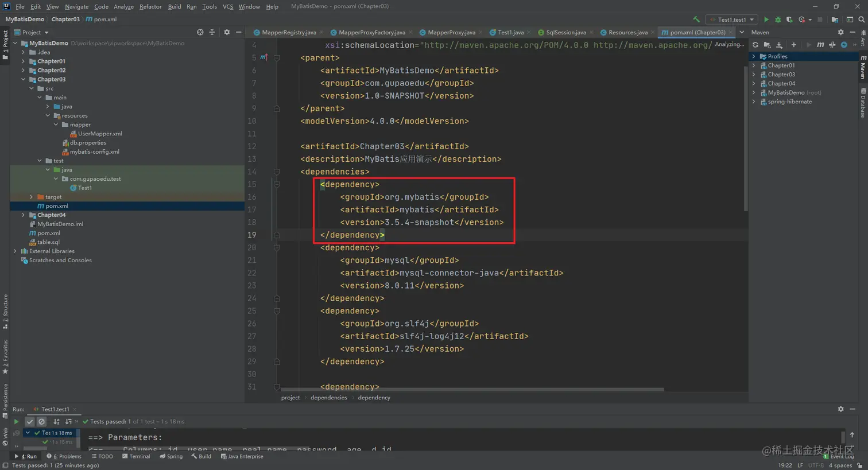Reimport all Maven projects icon
The width and height of the screenshot is (868, 470).
[x=755, y=45]
